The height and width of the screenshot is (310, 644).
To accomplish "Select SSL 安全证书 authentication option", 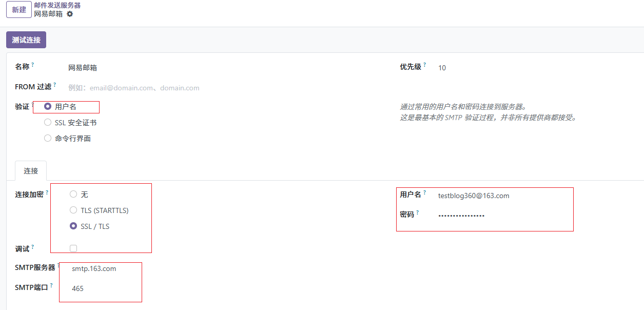I will point(48,123).
